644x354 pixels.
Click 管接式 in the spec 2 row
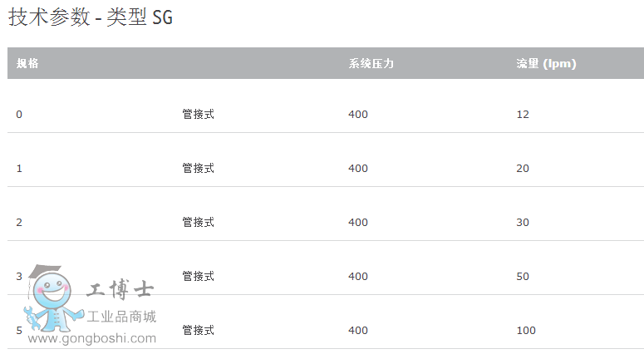point(198,223)
